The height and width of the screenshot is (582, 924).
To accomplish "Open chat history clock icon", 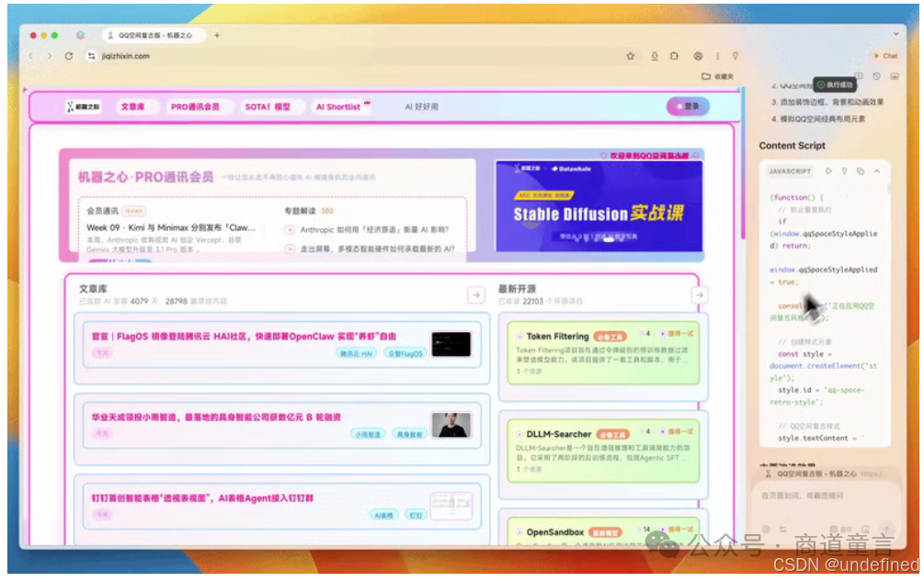I will (x=876, y=76).
